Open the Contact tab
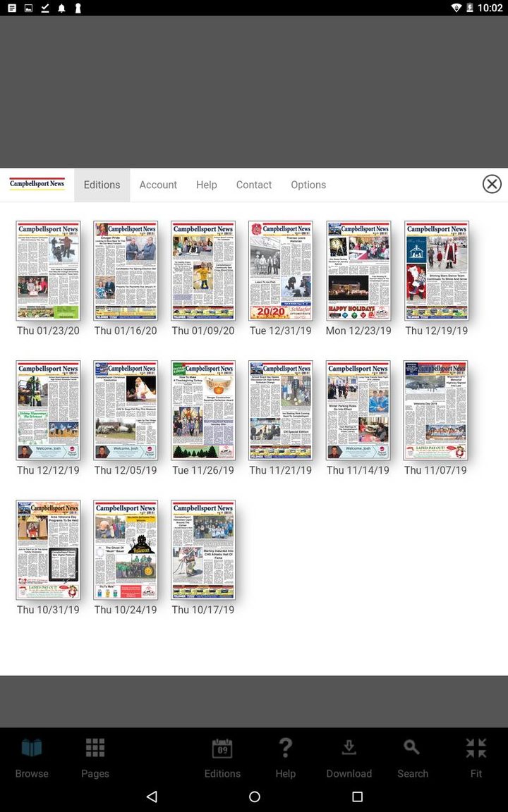Image resolution: width=508 pixels, height=812 pixels. [x=254, y=185]
